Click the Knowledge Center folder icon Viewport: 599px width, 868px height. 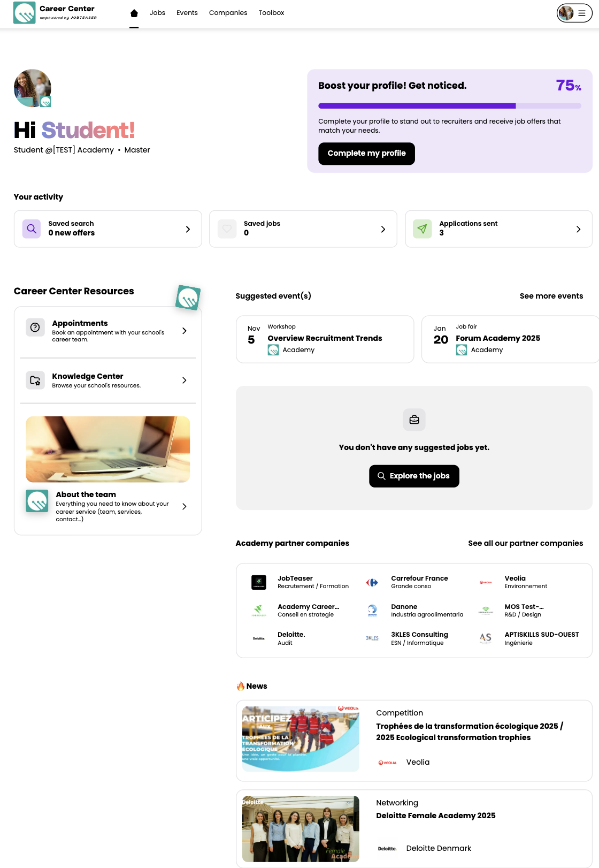click(x=35, y=380)
